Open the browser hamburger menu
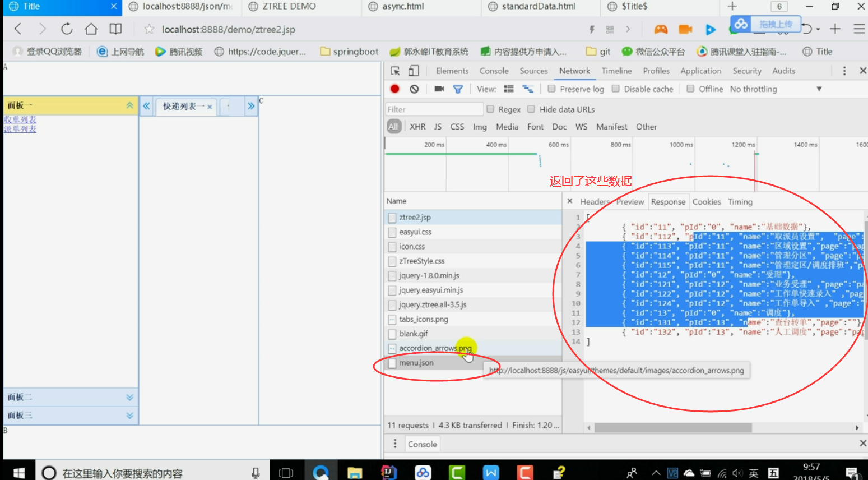The height and width of the screenshot is (480, 868). point(858,29)
